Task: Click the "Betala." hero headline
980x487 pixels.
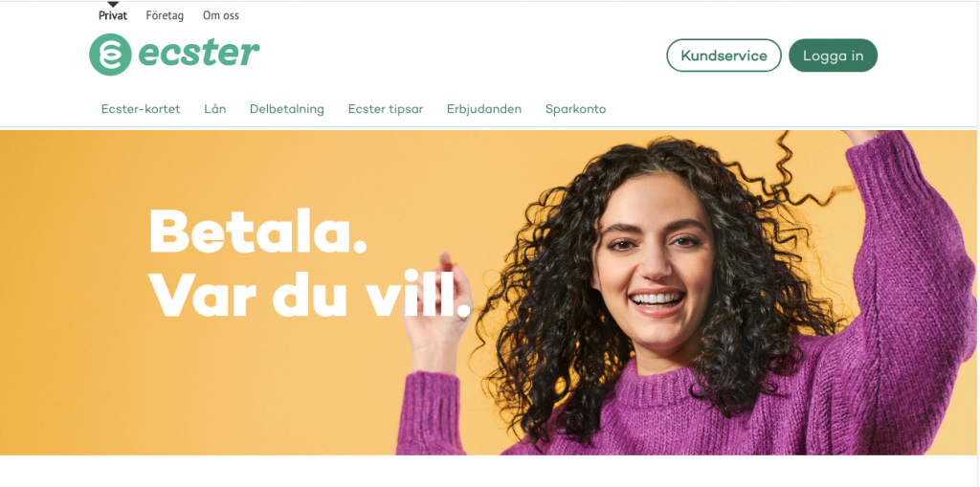Action: tap(257, 230)
